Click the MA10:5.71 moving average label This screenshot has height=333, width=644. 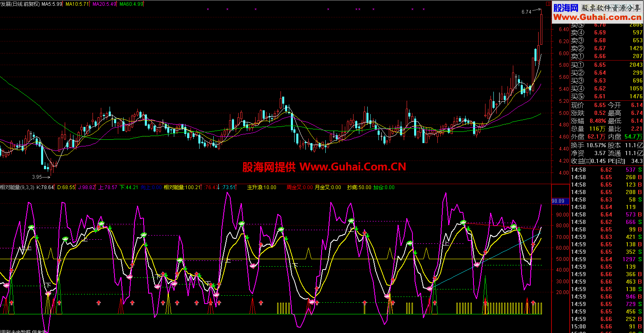coord(77,4)
